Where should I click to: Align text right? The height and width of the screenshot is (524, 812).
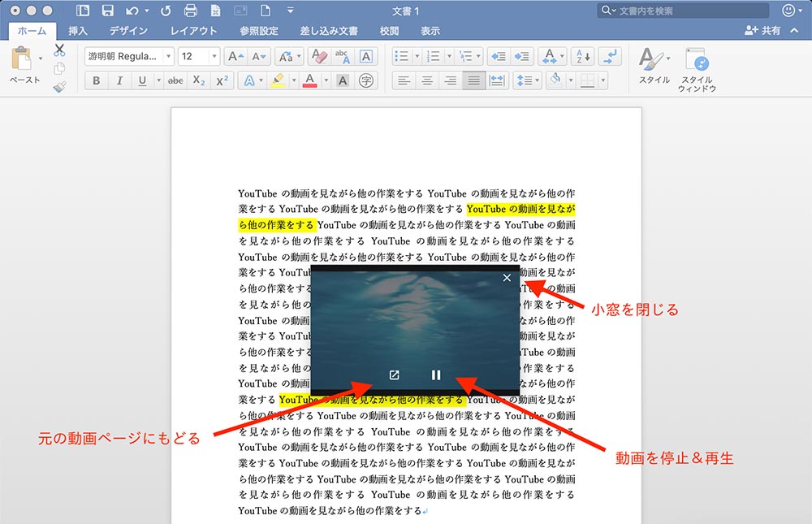point(451,80)
